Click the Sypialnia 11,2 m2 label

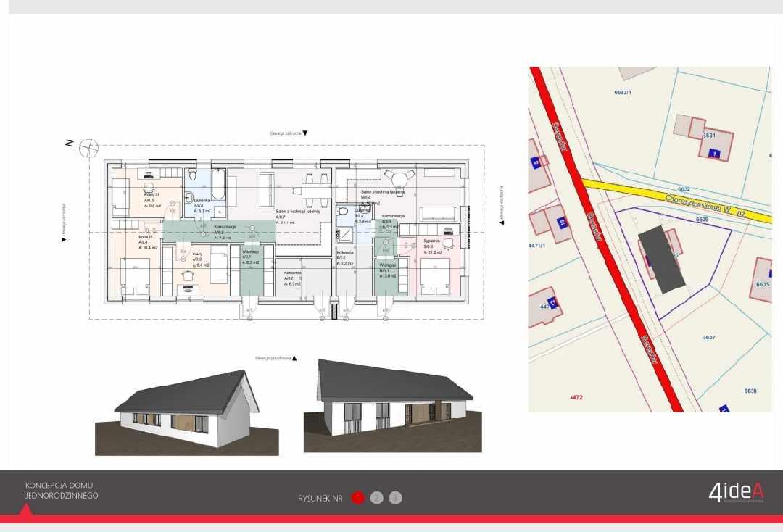[x=433, y=246]
